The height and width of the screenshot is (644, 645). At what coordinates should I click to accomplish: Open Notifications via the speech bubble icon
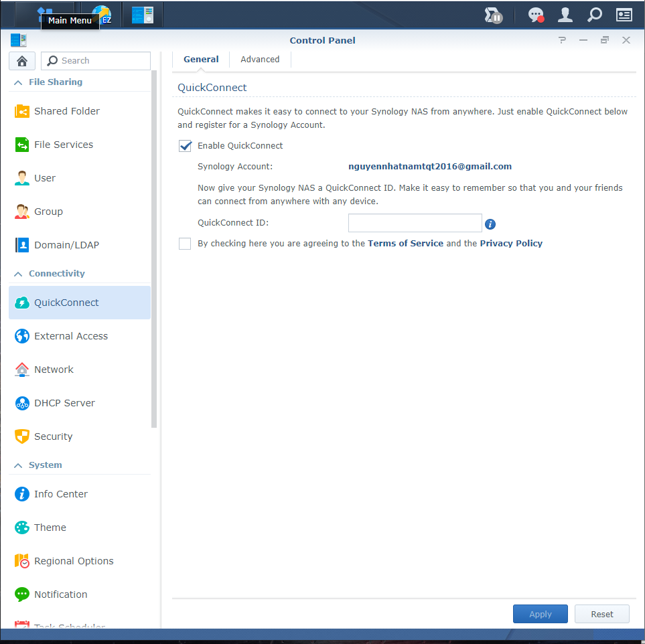[x=534, y=14]
